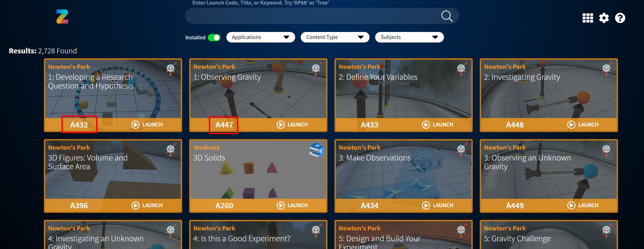644x249 pixels.
Task: Click Newton's Park icon on Gravity Challenge card
Action: (606, 231)
